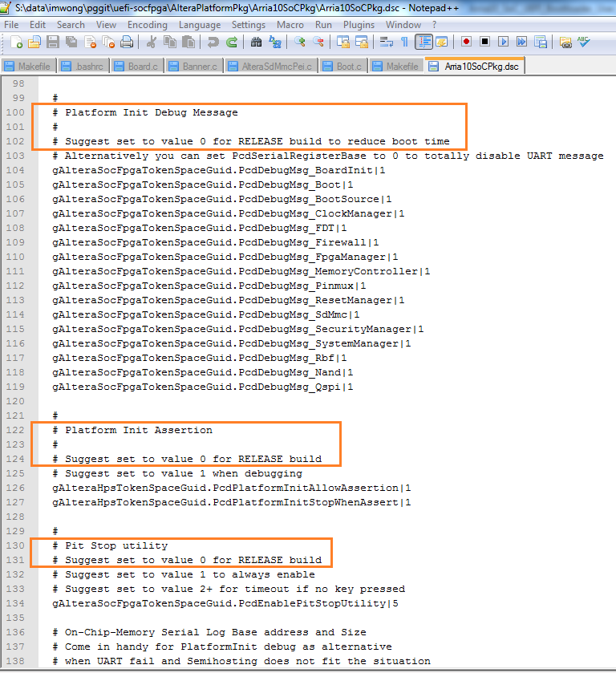This screenshot has width=616, height=673.
Task: Switch to the Makefile tab after Boot.c
Action: (x=395, y=66)
